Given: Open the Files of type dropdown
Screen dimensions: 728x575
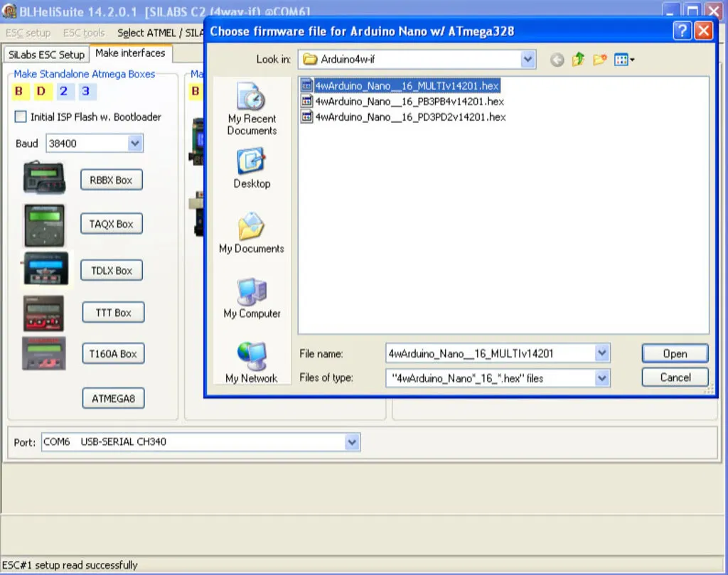Looking at the screenshot, I should [x=602, y=378].
